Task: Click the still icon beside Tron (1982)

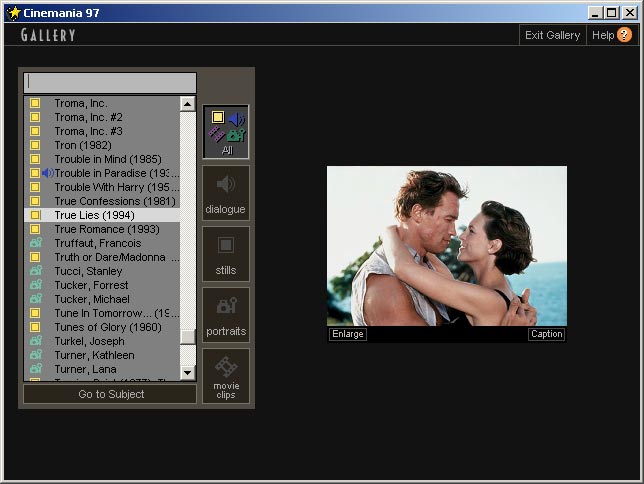Action: coord(35,145)
